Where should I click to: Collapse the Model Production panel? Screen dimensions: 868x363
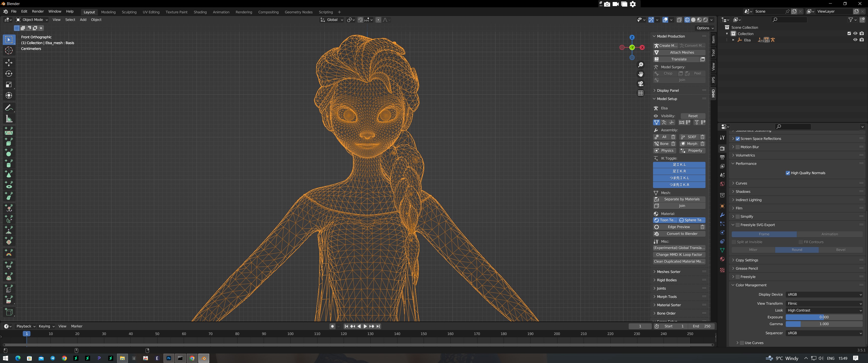pos(679,36)
